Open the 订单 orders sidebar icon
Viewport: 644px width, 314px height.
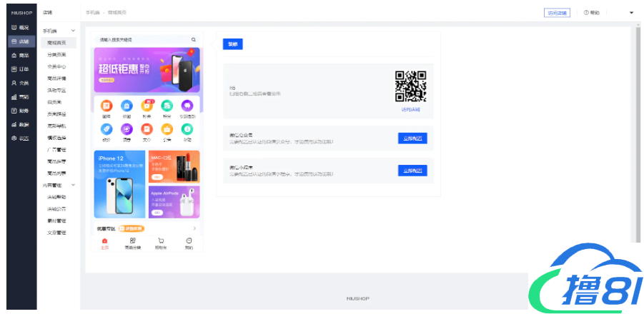(x=14, y=69)
